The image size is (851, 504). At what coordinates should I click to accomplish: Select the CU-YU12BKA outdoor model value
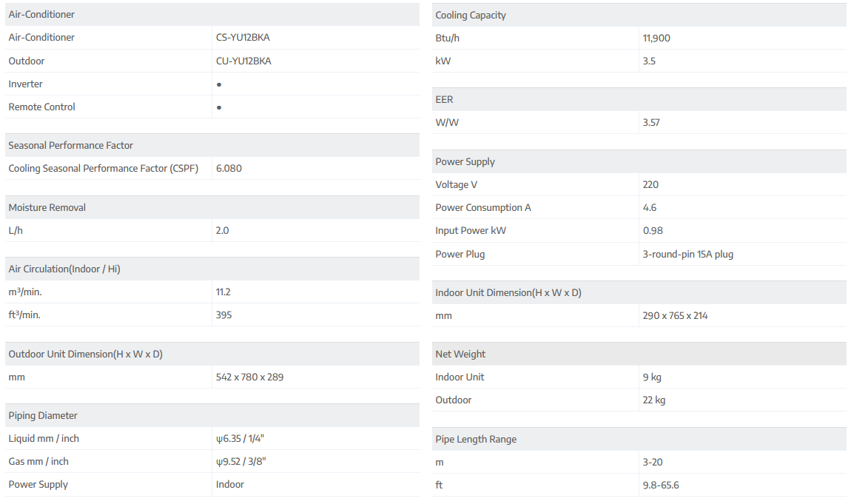[x=243, y=61]
